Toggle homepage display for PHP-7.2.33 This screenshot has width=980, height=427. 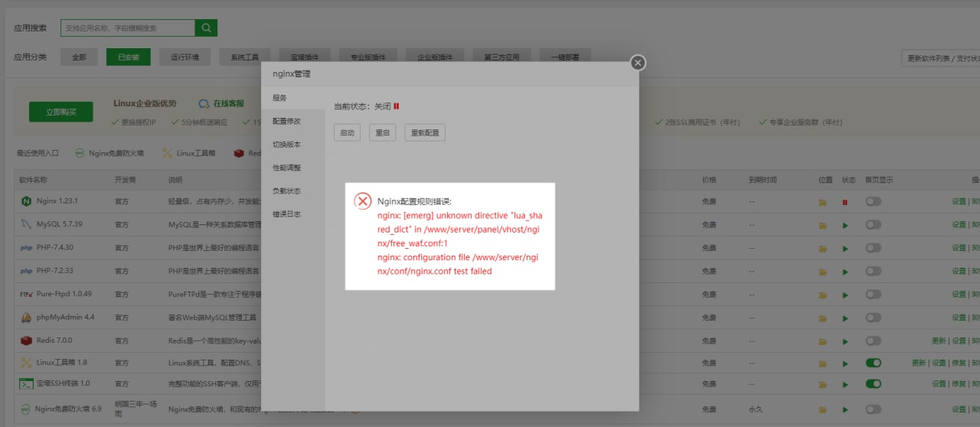873,271
